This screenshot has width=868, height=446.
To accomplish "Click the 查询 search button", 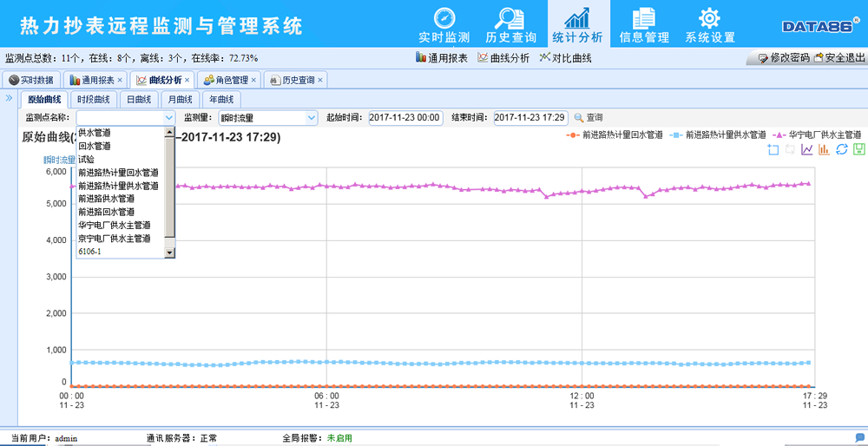I will tap(589, 117).
